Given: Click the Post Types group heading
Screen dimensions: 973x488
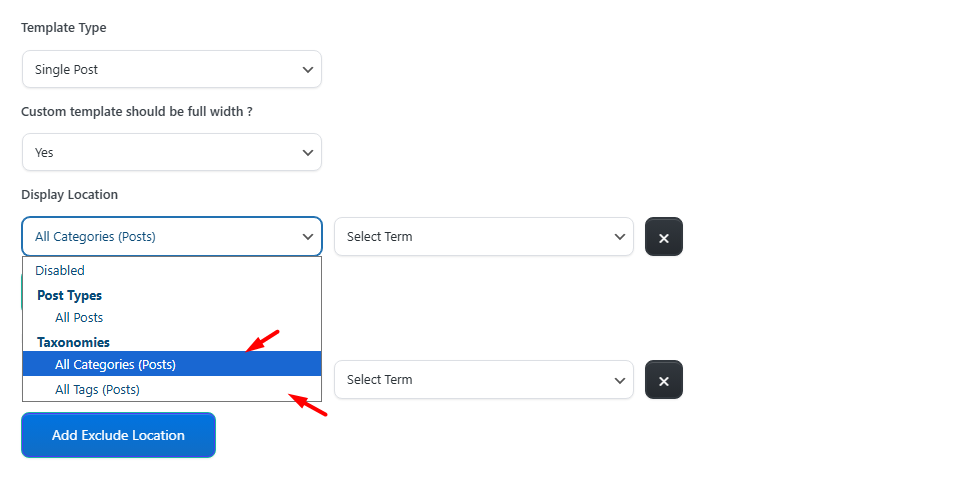Looking at the screenshot, I should pyautogui.click(x=69, y=295).
